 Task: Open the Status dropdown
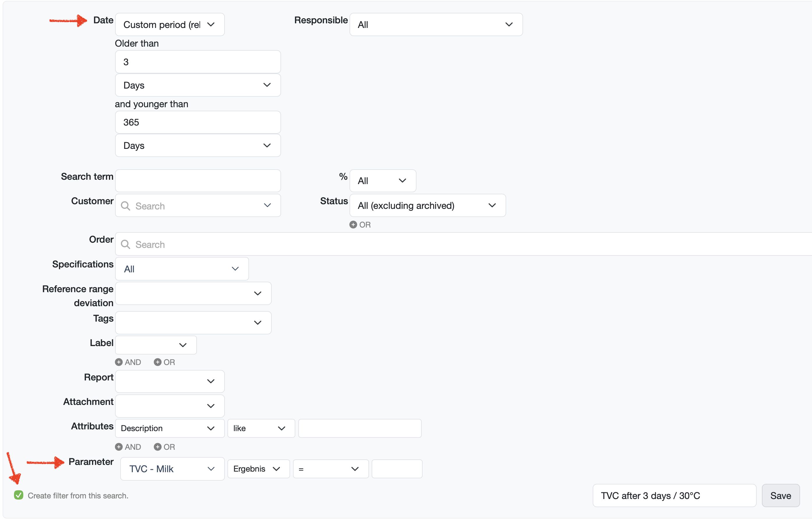pos(427,205)
